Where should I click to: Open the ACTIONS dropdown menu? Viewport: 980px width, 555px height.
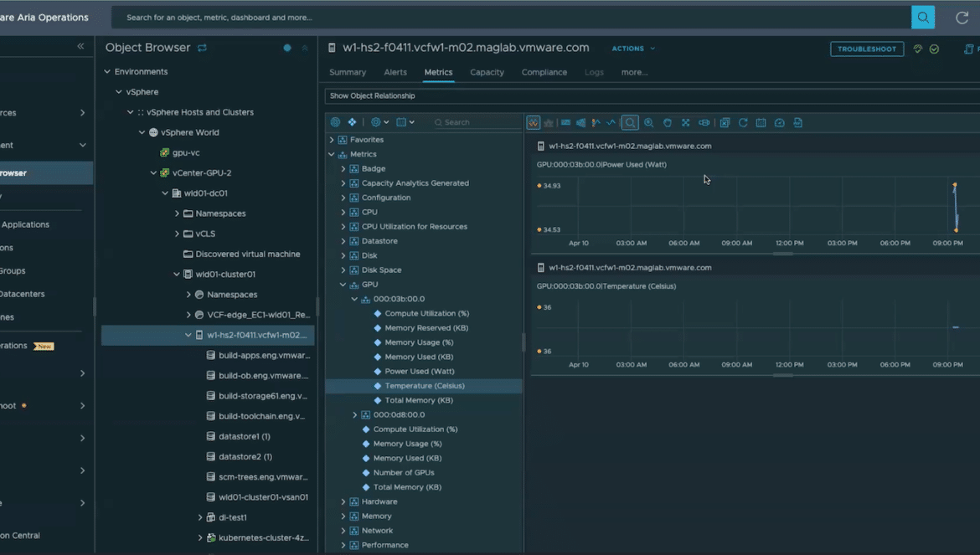click(x=633, y=49)
